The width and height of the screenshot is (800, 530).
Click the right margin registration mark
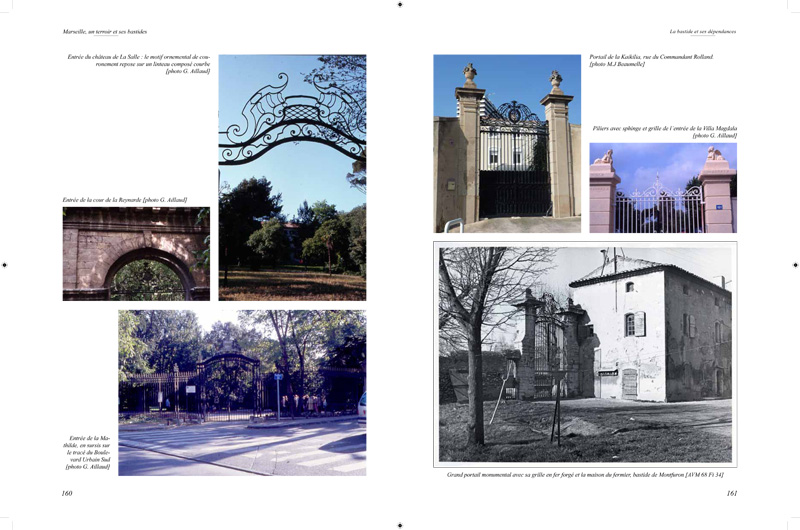[x=795, y=265]
